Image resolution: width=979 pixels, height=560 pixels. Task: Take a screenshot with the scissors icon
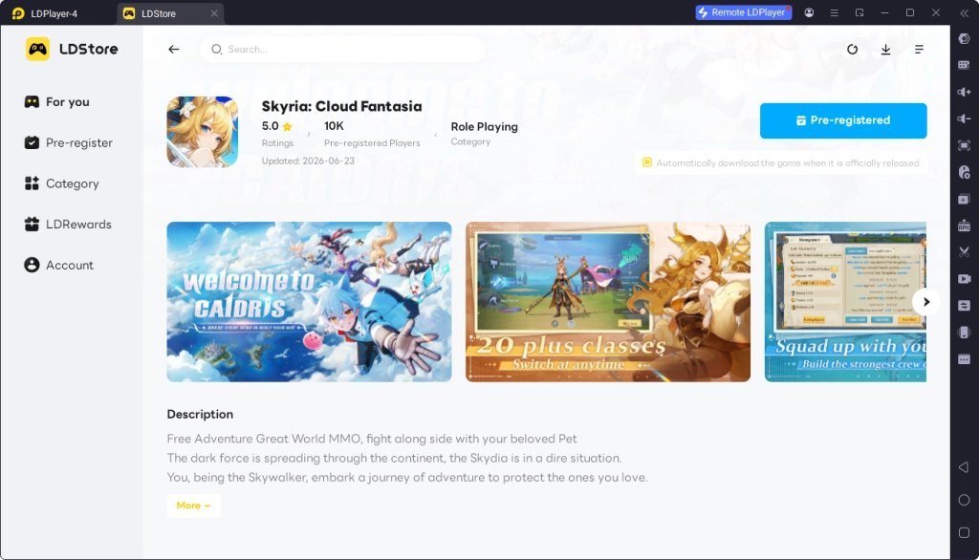tap(964, 251)
